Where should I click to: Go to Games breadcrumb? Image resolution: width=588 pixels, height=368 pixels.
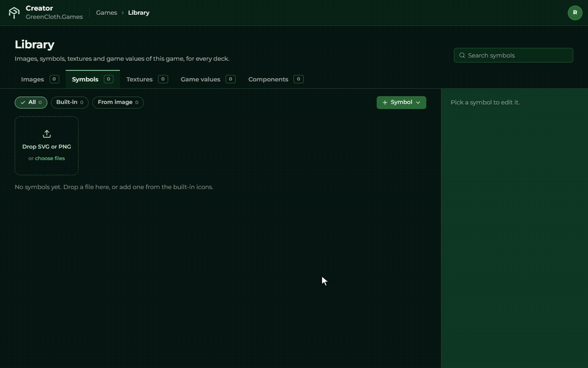[x=107, y=13]
